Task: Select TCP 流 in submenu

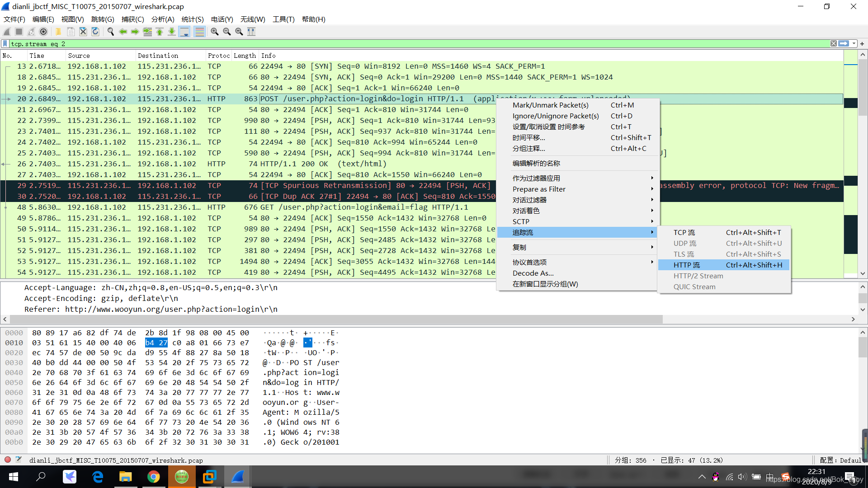Action: 724,233
